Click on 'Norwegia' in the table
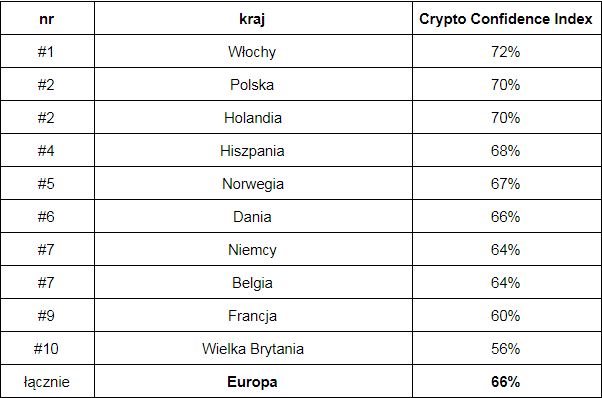The width and height of the screenshot is (602, 398). pyautogui.click(x=253, y=184)
